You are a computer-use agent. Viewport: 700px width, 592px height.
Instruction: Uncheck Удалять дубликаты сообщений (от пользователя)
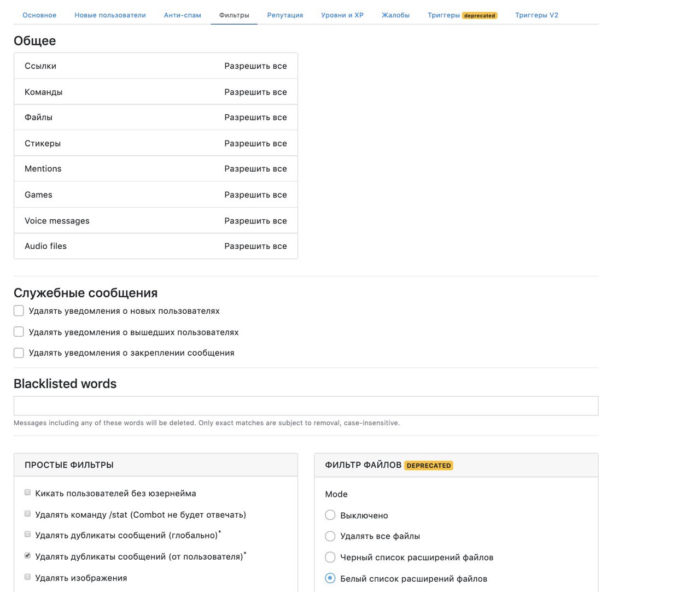[x=27, y=556]
